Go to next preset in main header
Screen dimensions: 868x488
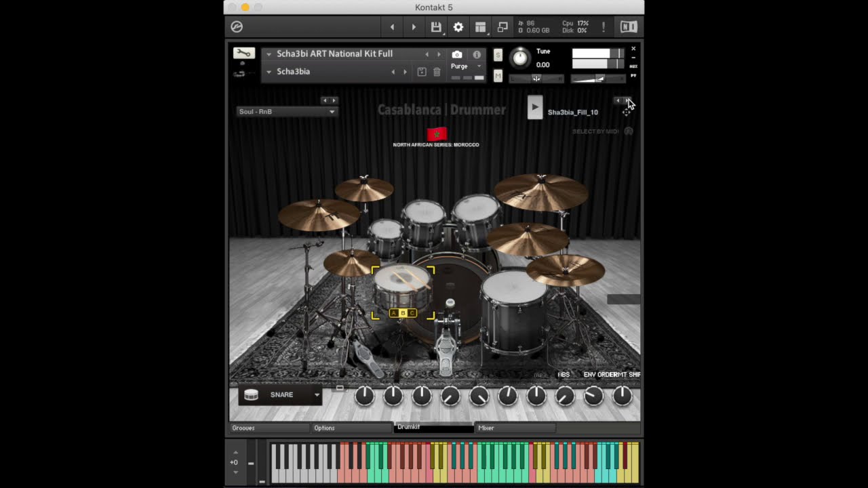pos(414,27)
